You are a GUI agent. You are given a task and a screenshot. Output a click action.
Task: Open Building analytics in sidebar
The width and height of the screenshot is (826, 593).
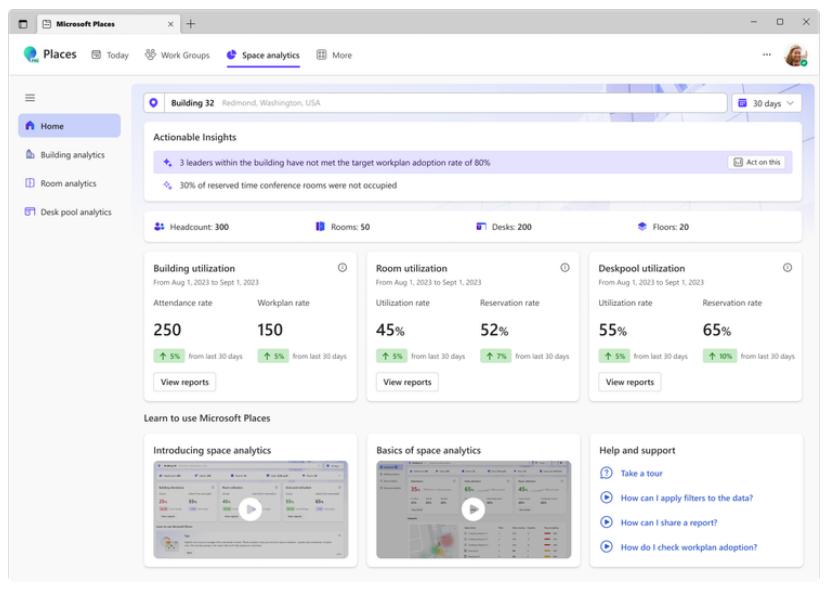(70, 155)
